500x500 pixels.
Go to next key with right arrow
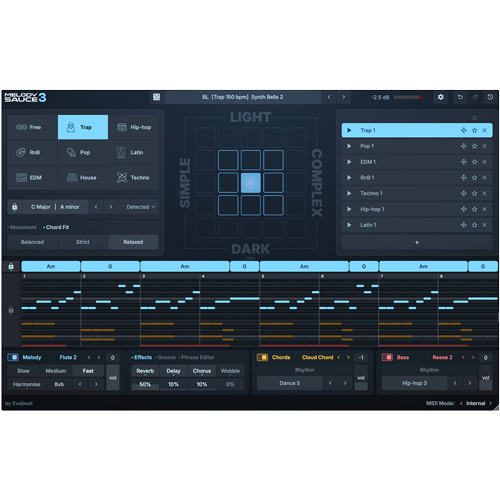111,207
